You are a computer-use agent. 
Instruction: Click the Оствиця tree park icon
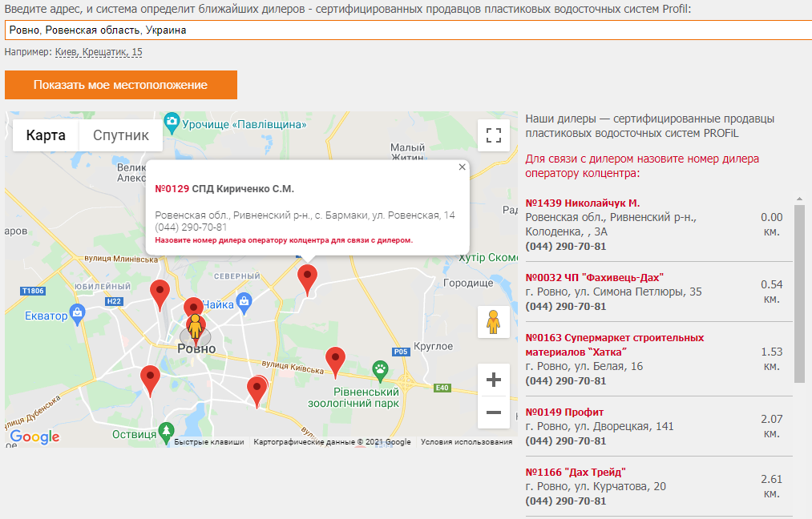point(166,432)
